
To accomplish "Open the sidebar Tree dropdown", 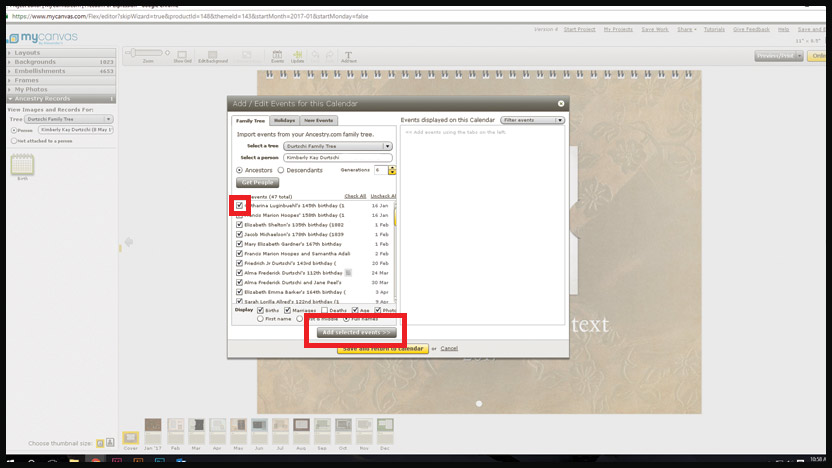I will 69,119.
